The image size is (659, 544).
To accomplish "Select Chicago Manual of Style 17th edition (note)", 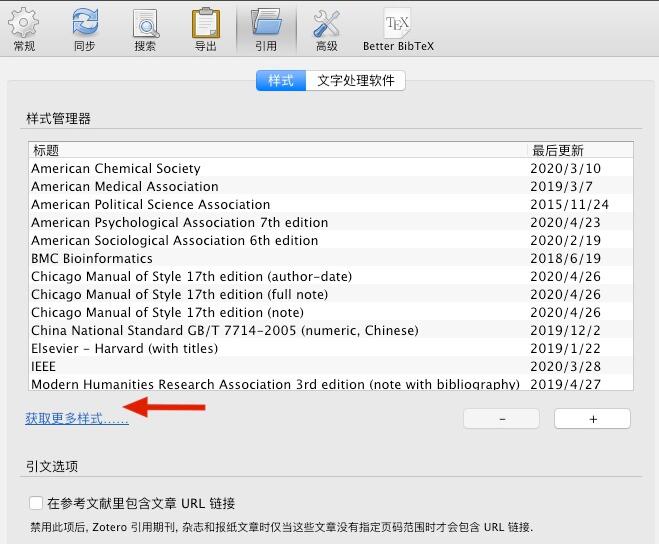I will coord(331,312).
